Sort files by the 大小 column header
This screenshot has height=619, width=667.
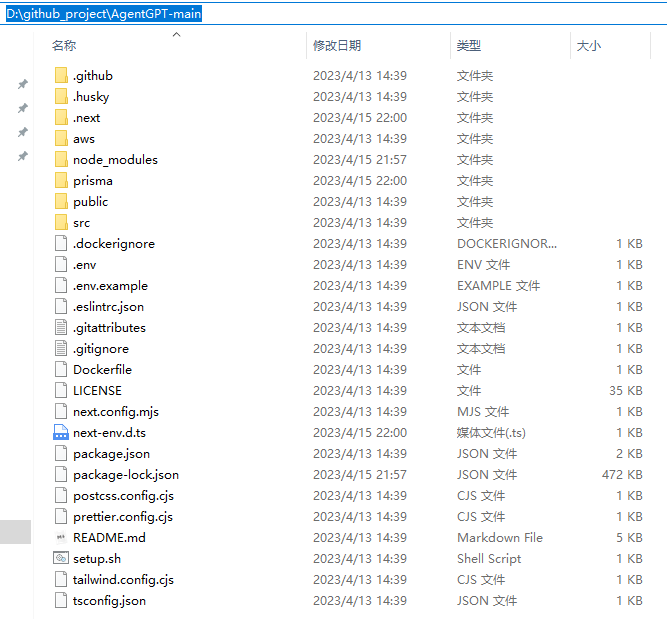(589, 46)
